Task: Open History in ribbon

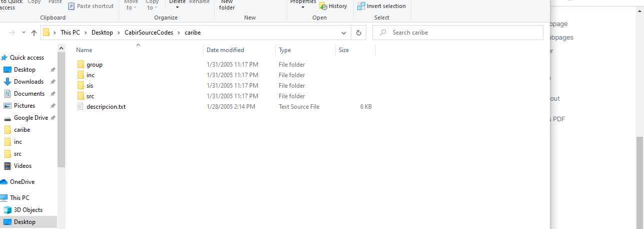Action: pos(333,6)
